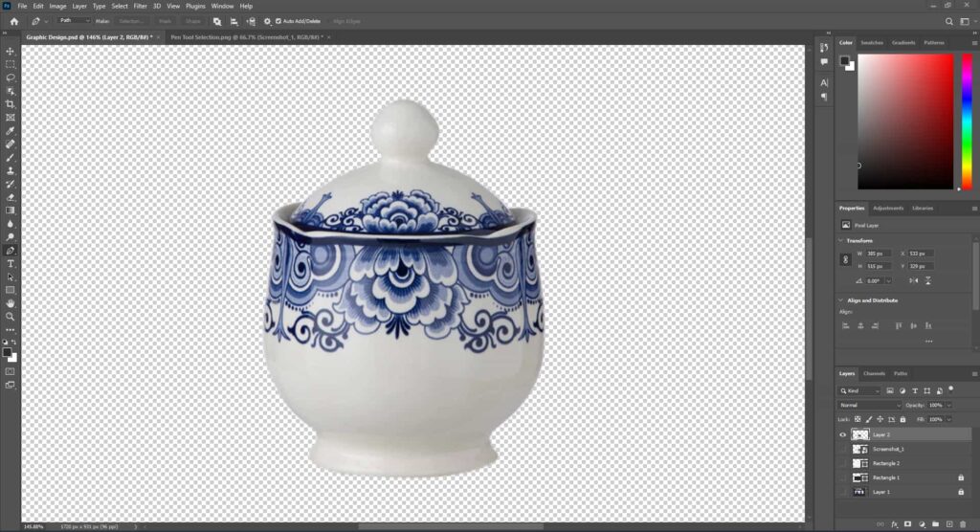Select the Gradient tool
The height and width of the screenshot is (532, 980).
click(x=10, y=211)
